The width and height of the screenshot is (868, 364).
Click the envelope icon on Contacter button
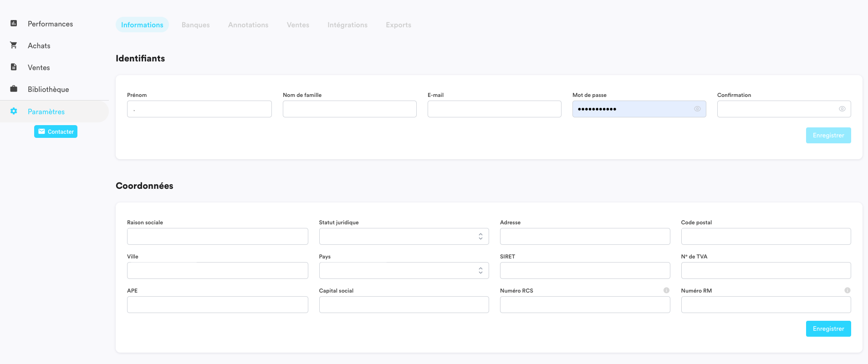[41, 131]
